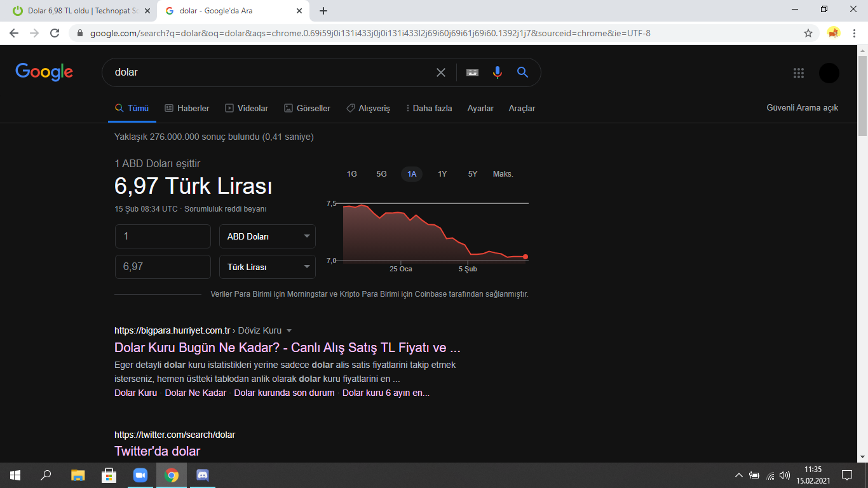Click Chrome icon in taskbar

[172, 475]
